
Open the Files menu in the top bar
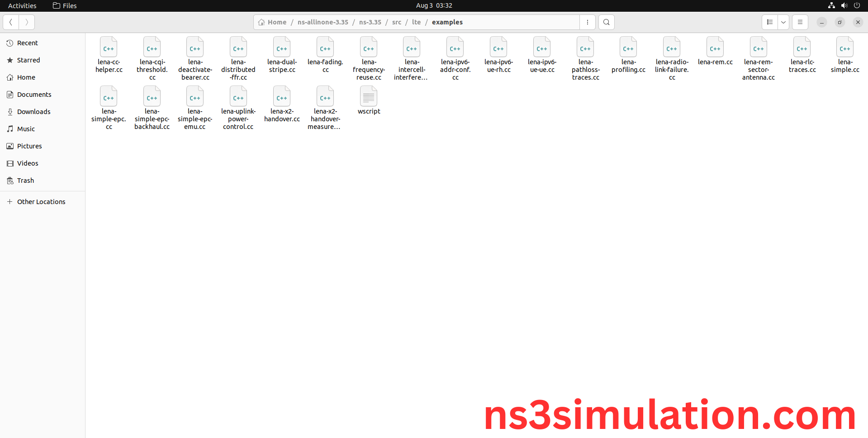[x=64, y=5]
